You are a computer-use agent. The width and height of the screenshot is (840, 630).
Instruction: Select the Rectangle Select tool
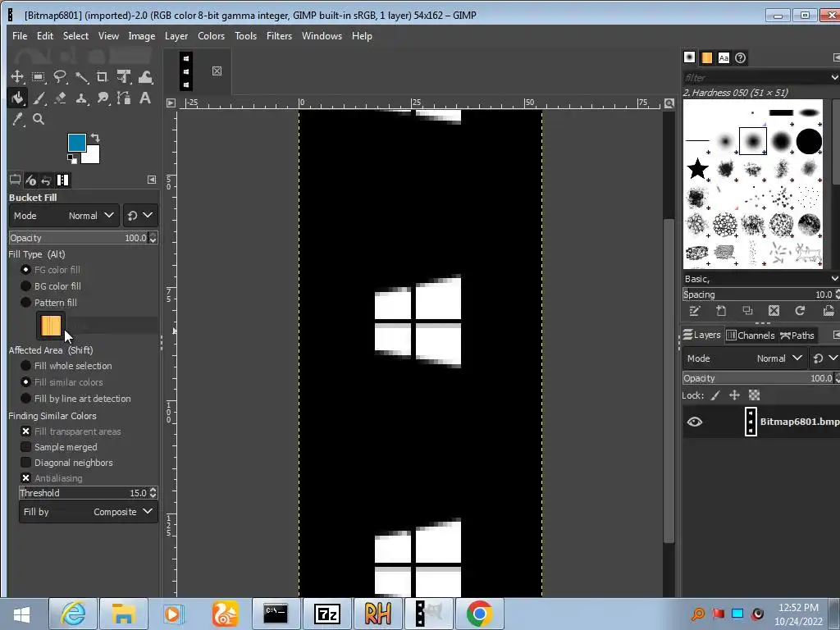pyautogui.click(x=39, y=77)
